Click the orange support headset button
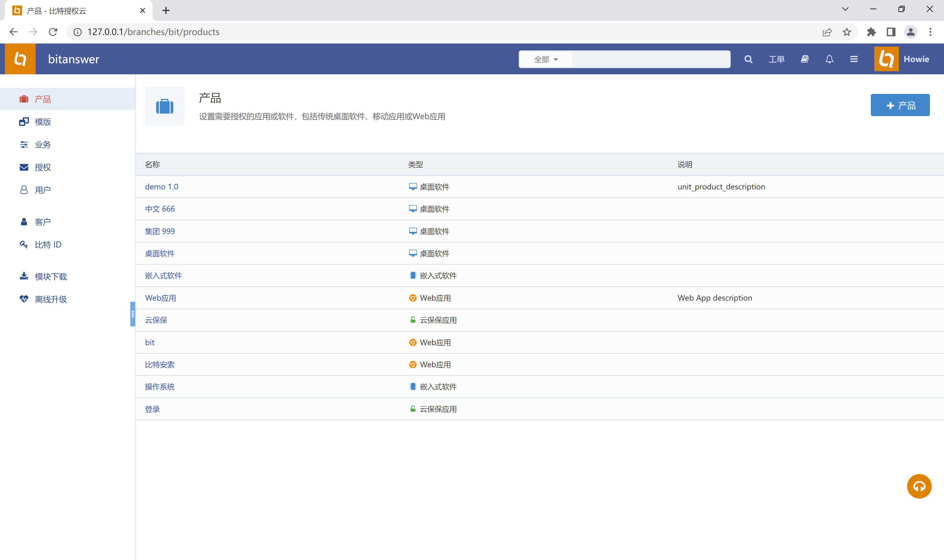944x560 pixels. point(919,486)
